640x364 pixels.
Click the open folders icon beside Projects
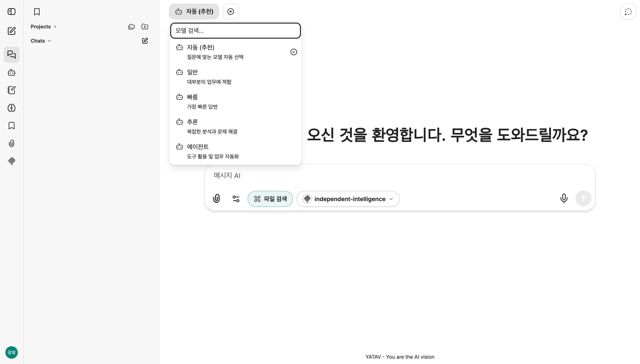click(132, 27)
